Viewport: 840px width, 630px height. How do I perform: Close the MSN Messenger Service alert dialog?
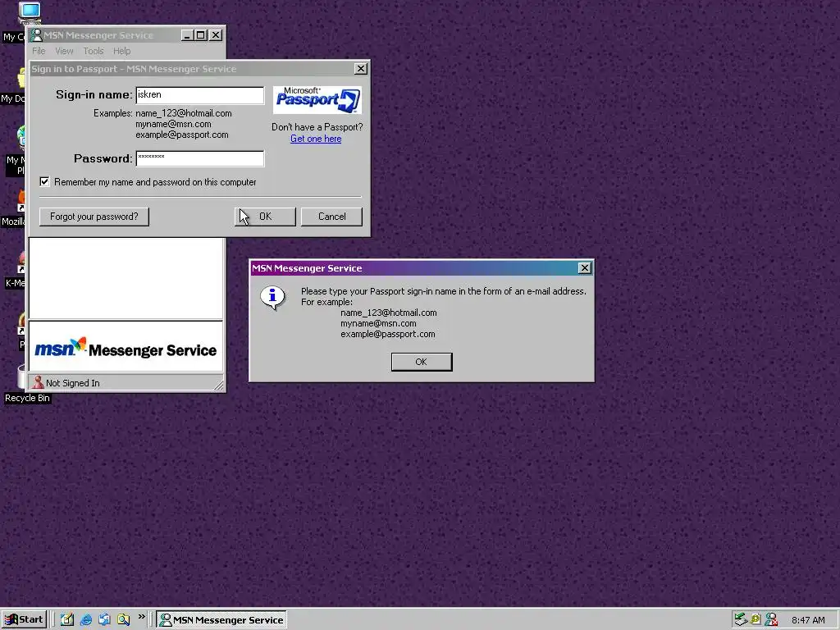pos(584,268)
